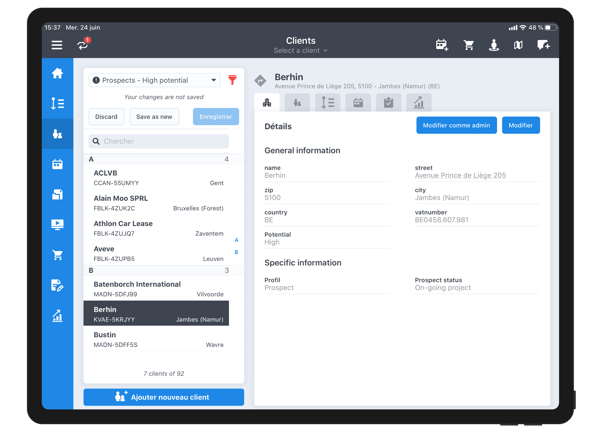Open the calendar section in the sidebar
Image resolution: width=600 pixels, height=432 pixels.
click(x=57, y=164)
